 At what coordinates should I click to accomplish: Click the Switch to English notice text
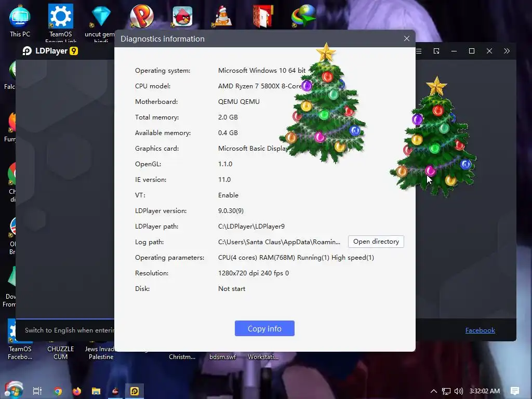[70, 330]
